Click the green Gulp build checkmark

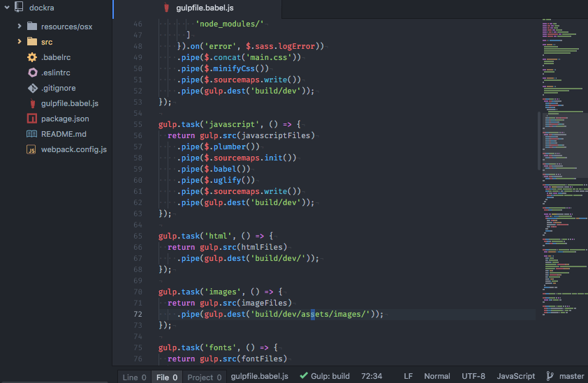click(x=304, y=375)
